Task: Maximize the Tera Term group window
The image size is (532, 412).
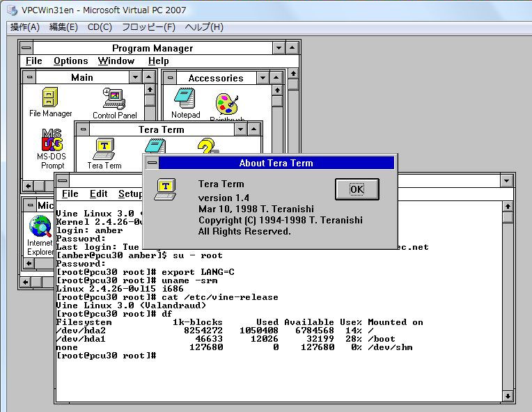Action: pyautogui.click(x=253, y=129)
